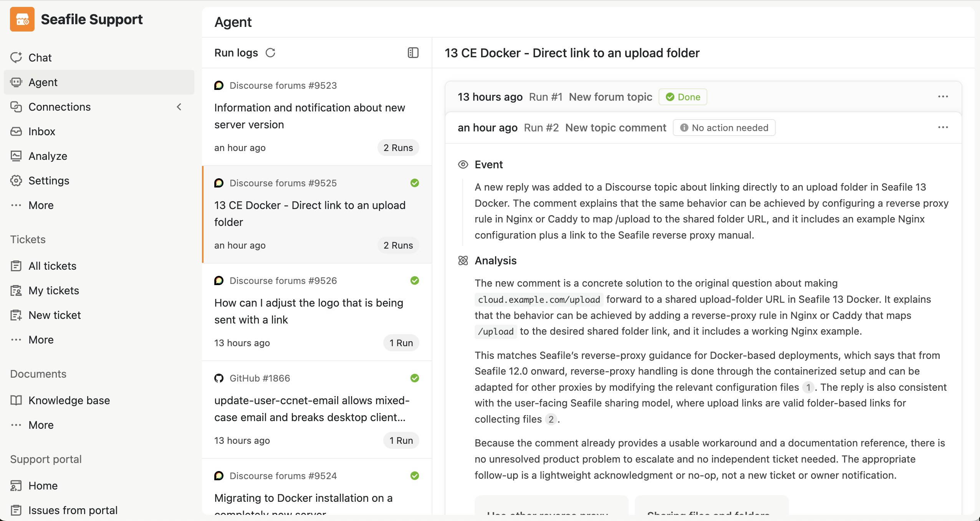This screenshot has height=521, width=980.
Task: Open the Knowledge base book icon
Action: pyautogui.click(x=16, y=400)
